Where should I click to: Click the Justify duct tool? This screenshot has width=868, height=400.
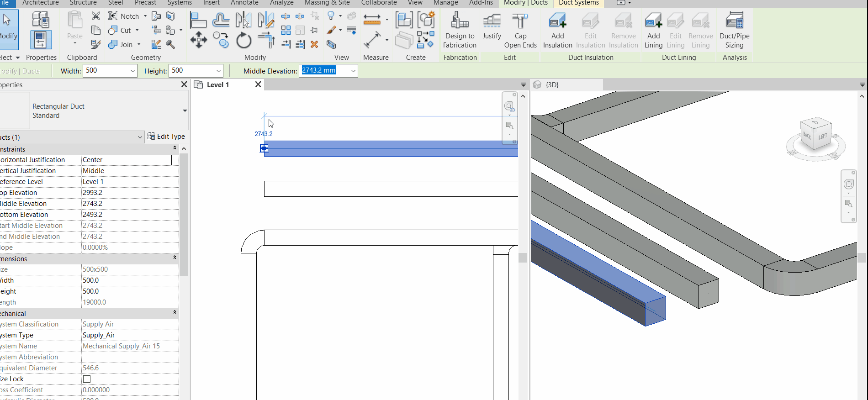pyautogui.click(x=492, y=26)
